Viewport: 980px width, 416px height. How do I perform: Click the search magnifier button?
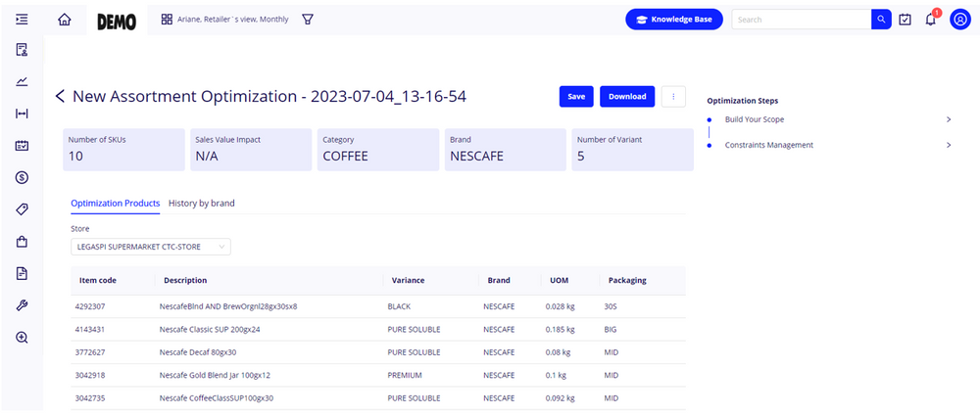point(881,20)
